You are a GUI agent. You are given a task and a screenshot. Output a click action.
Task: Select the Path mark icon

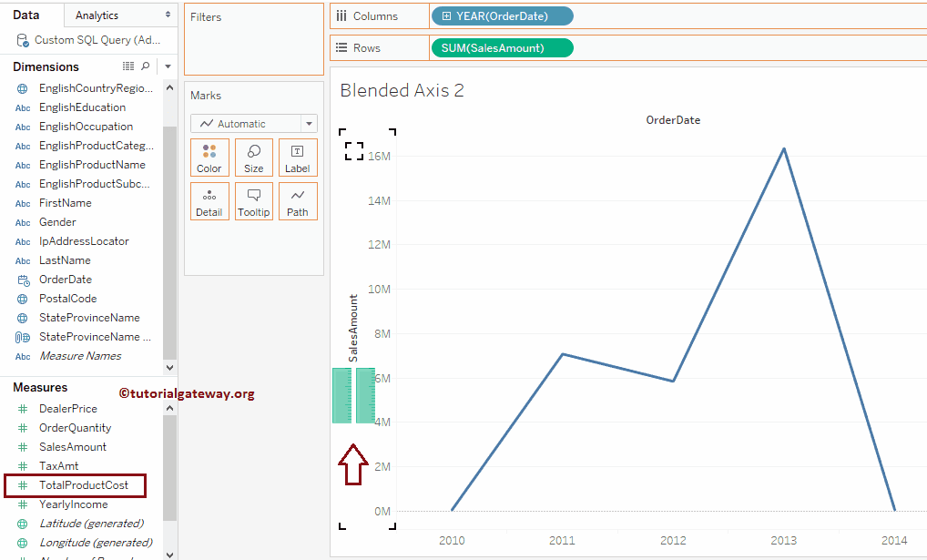click(297, 200)
